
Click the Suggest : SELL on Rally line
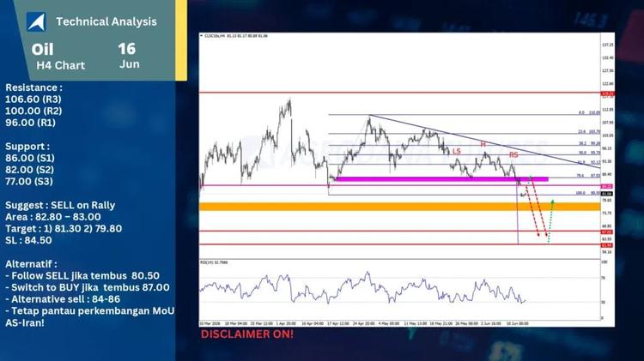pyautogui.click(x=60, y=205)
